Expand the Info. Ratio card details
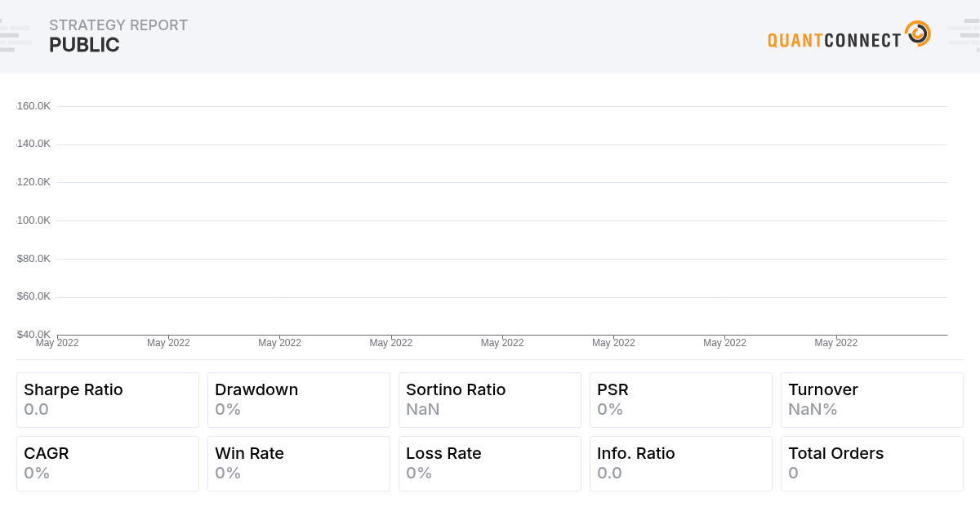Image resolution: width=980 pixels, height=516 pixels. tap(680, 463)
